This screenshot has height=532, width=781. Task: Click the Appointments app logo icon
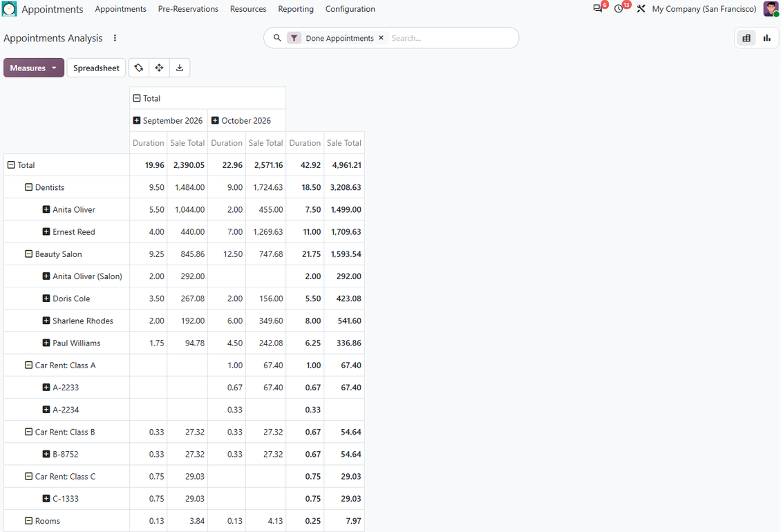tap(10, 9)
